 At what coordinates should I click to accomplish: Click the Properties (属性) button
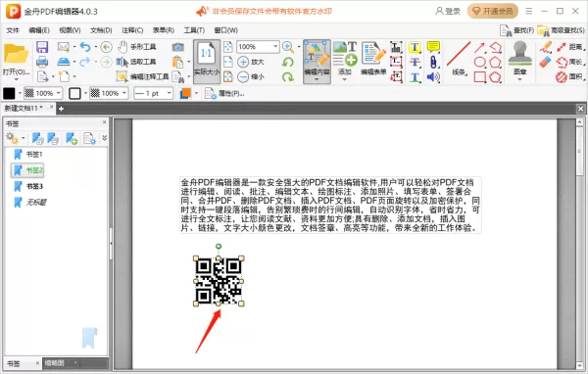pyautogui.click(x=225, y=93)
